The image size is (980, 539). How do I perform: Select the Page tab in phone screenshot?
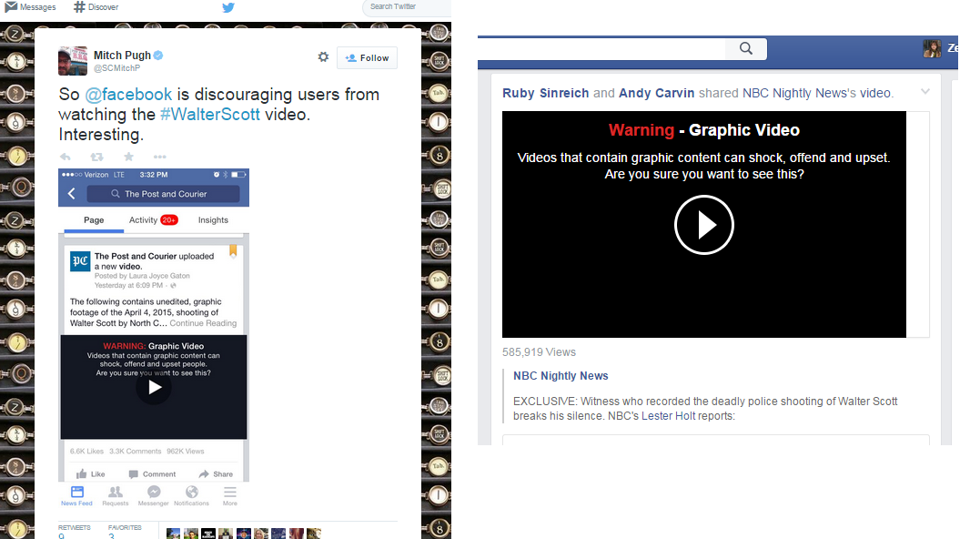[94, 220]
